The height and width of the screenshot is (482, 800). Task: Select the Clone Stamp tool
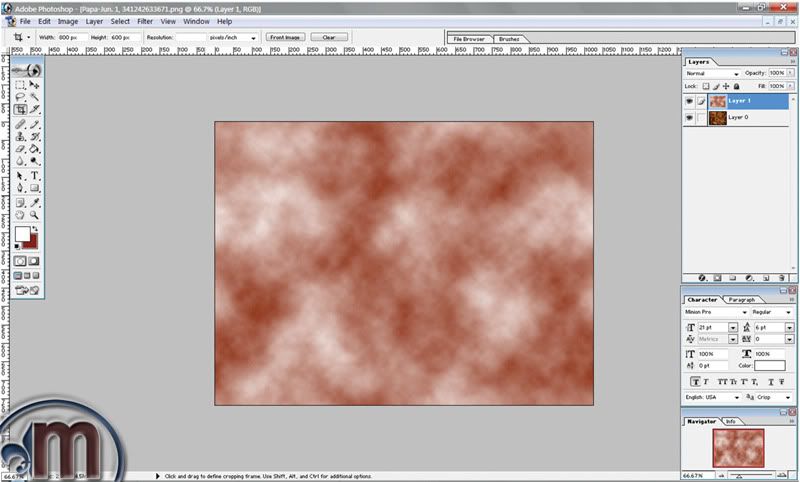click(x=20, y=137)
